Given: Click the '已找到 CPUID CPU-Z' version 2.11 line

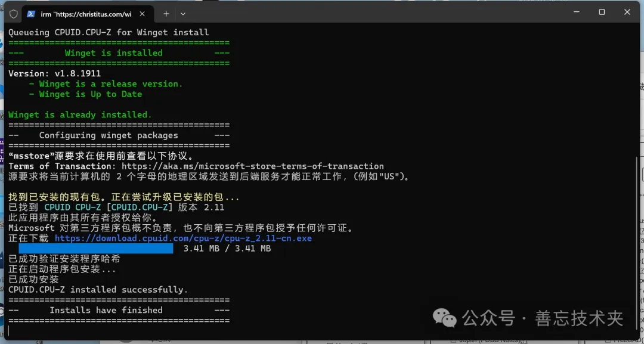Looking at the screenshot, I should pyautogui.click(x=116, y=207).
